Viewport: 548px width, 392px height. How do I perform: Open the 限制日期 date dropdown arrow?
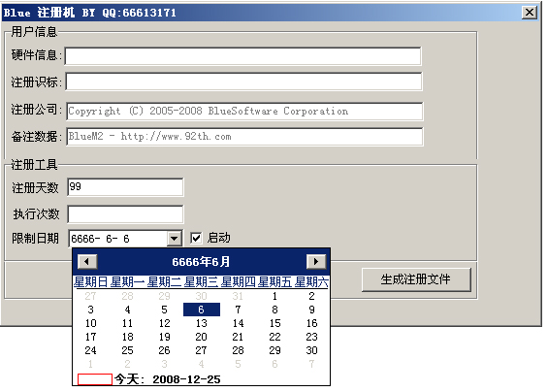pos(174,239)
